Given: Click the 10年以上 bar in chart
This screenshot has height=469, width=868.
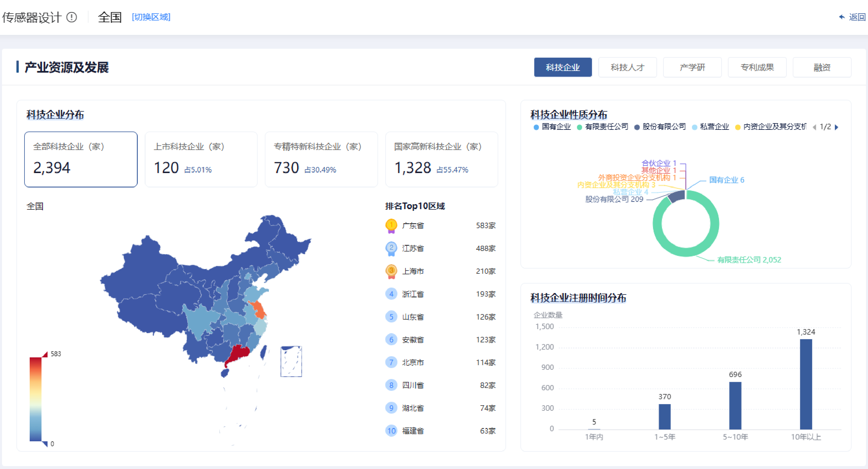Looking at the screenshot, I should [806, 384].
